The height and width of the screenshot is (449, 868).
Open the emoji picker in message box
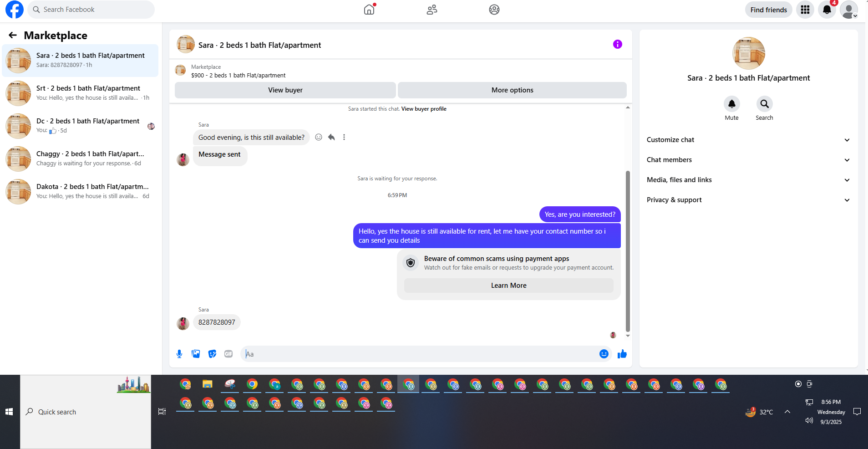click(604, 354)
